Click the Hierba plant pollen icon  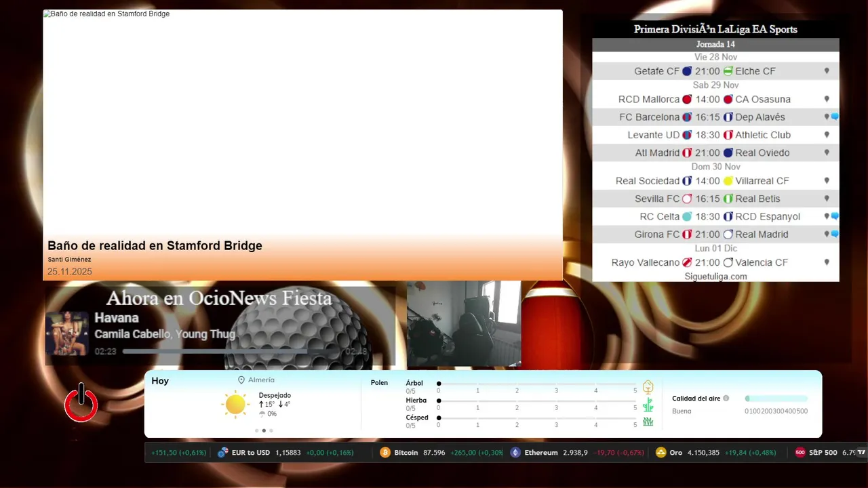(648, 405)
